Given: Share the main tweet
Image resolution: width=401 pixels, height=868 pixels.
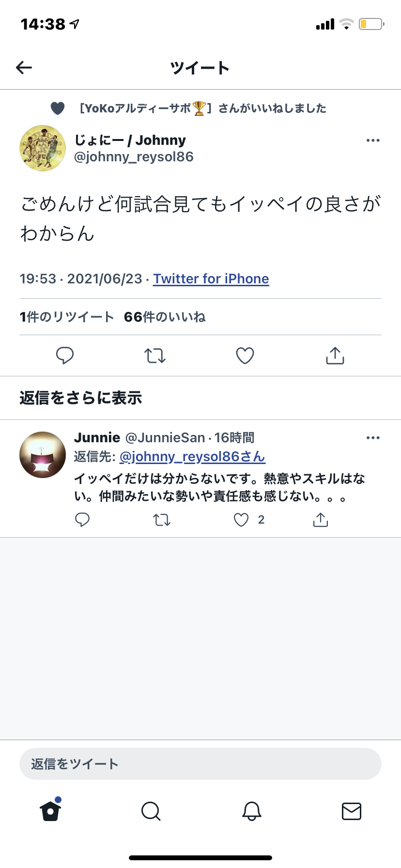Looking at the screenshot, I should (335, 356).
